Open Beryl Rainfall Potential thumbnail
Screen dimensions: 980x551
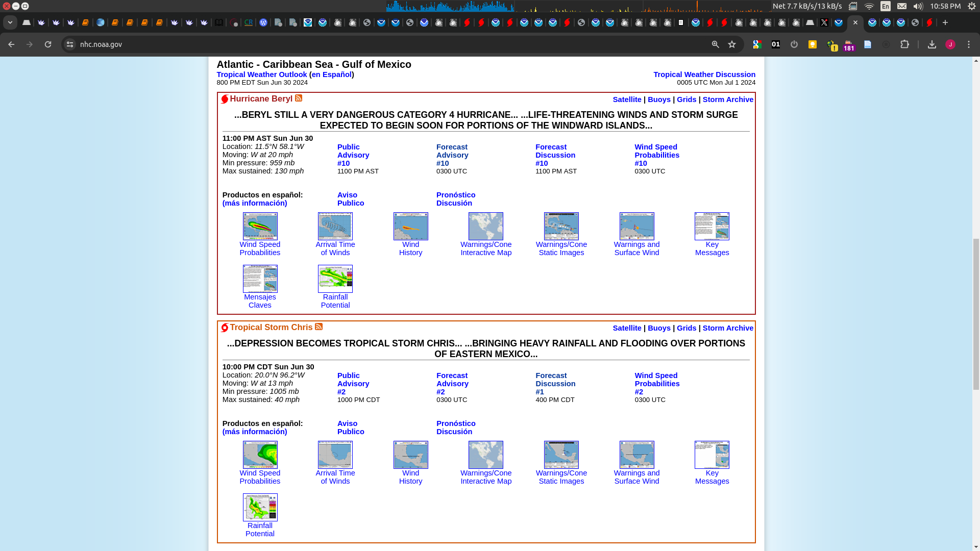point(335,279)
